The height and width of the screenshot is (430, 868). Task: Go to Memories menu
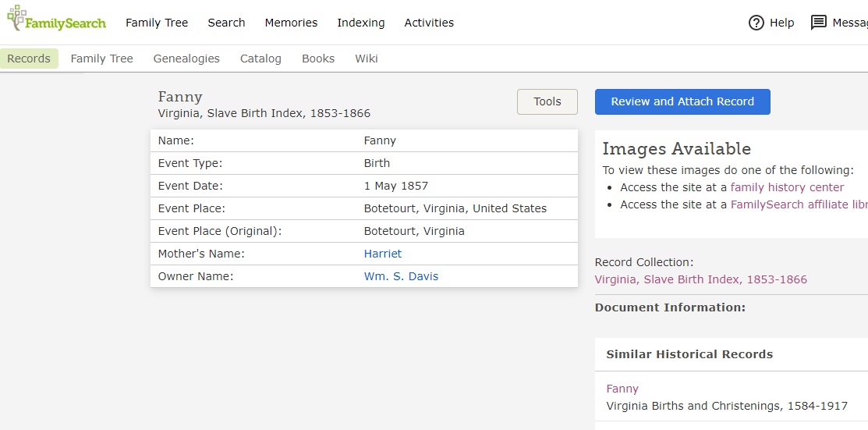coord(291,23)
